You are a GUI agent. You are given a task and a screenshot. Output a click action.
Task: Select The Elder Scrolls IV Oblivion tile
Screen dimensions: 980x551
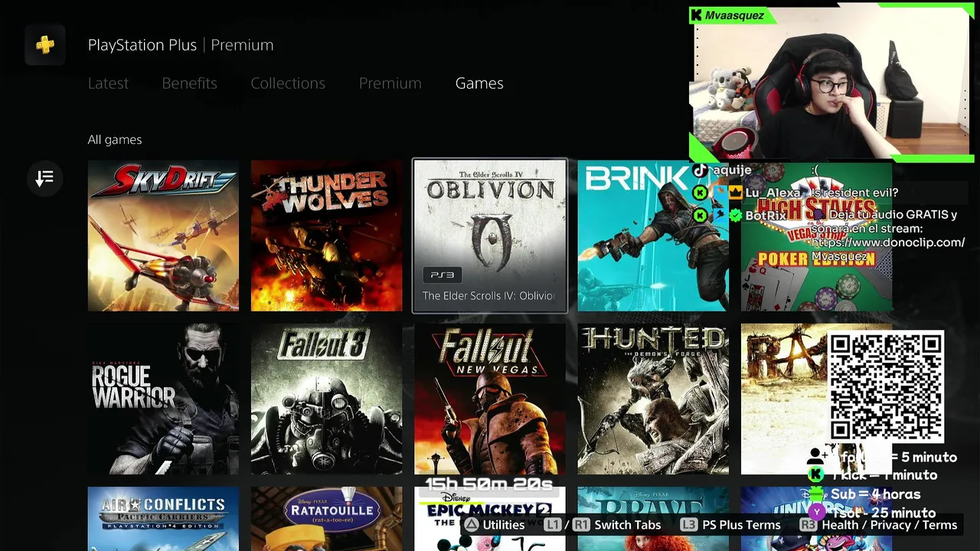(x=490, y=236)
